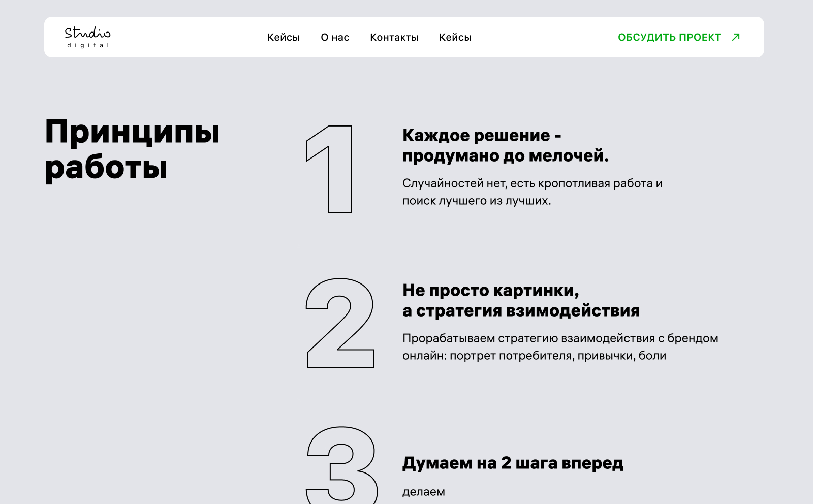Click the handwritten Studio wordmark
Viewport: 813px width, 504px height.
coord(87,34)
